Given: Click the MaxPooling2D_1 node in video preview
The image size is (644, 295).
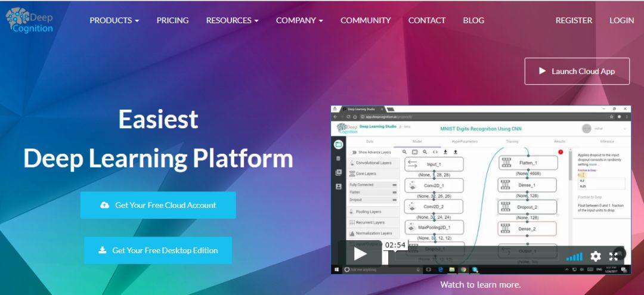Looking at the screenshot, I should [x=434, y=227].
